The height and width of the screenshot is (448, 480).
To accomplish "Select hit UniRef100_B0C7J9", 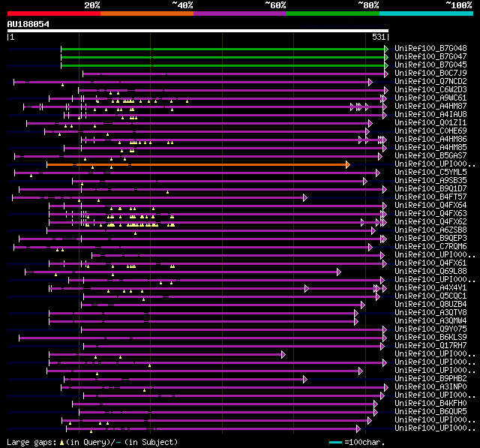I will [x=430, y=74].
